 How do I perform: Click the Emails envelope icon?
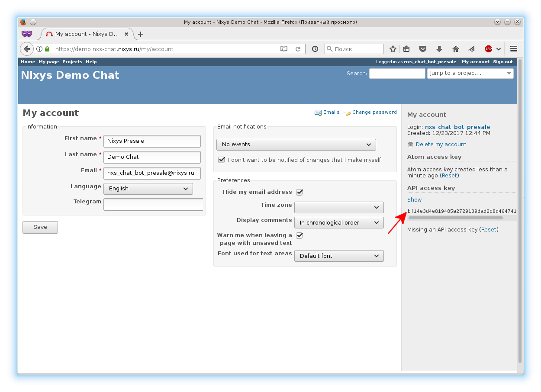[x=318, y=112]
